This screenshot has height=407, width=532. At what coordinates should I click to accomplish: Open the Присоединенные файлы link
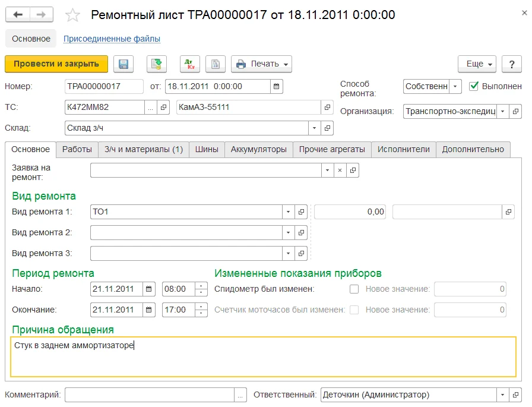tap(112, 39)
